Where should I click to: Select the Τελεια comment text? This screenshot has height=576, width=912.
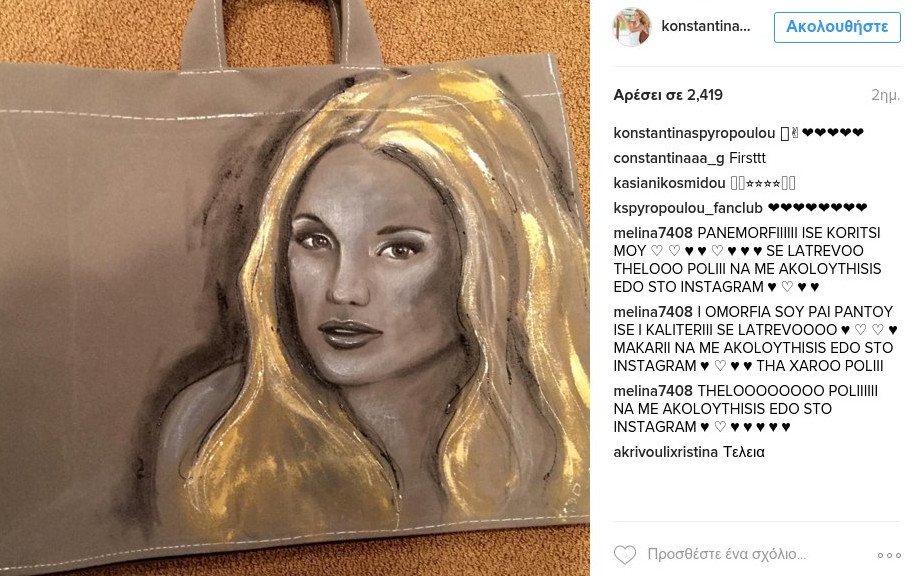point(744,452)
